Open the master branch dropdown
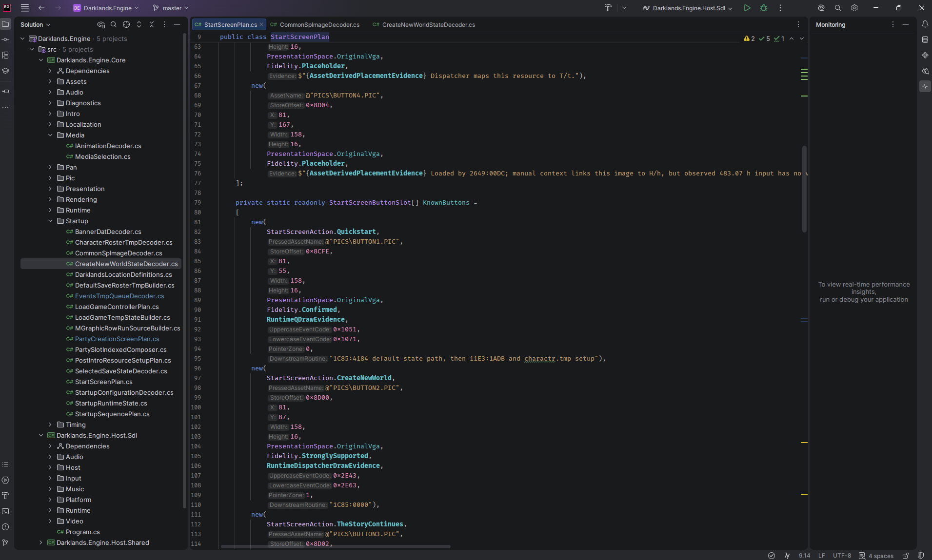Screen dimensions: 932x560 (x=171, y=8)
